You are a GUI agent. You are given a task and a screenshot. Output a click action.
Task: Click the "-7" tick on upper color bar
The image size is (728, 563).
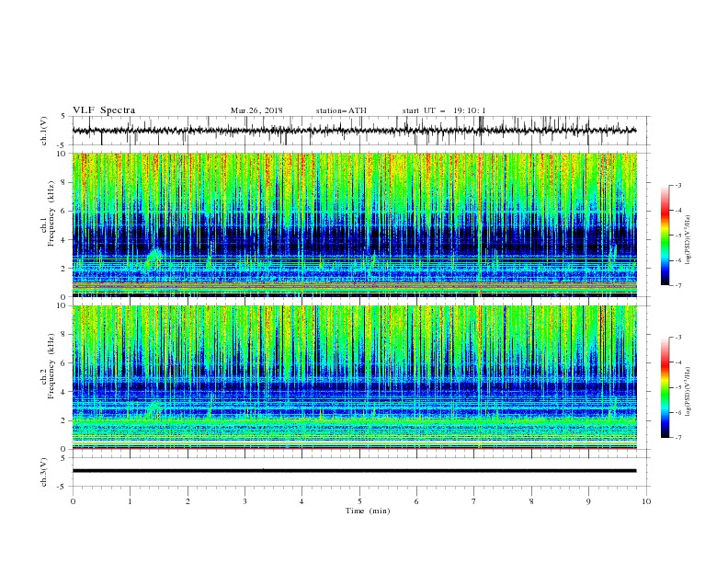coord(677,285)
